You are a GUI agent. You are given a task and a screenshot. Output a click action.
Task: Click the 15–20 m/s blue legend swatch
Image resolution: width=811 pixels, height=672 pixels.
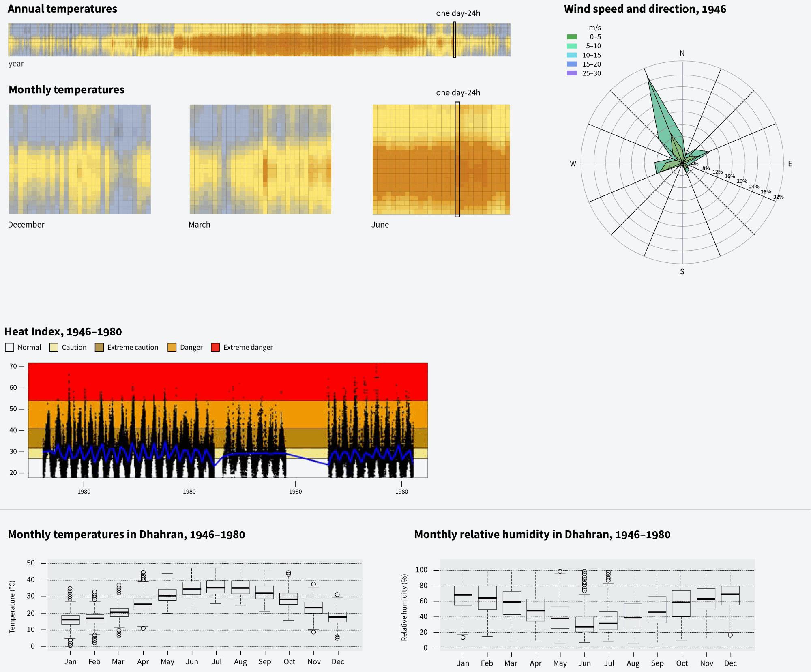tap(572, 64)
